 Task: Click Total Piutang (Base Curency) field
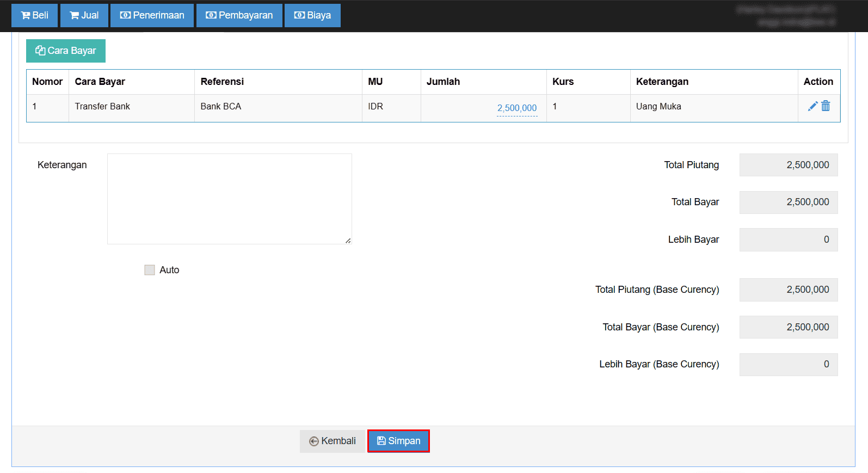pyautogui.click(x=789, y=290)
